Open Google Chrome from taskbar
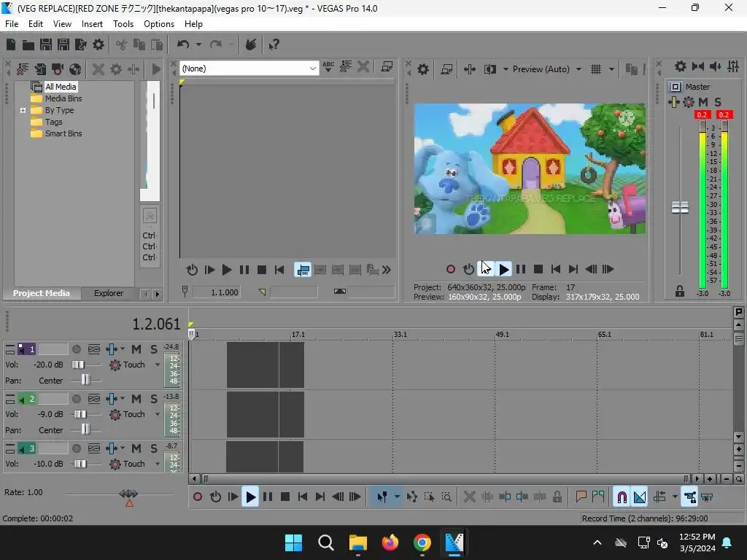The image size is (747, 560). [422, 542]
